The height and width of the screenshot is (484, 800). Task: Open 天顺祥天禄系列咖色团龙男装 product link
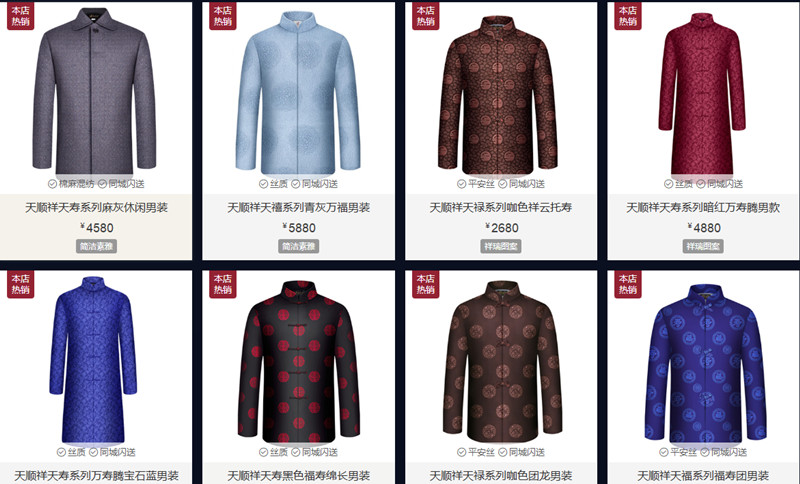click(501, 476)
